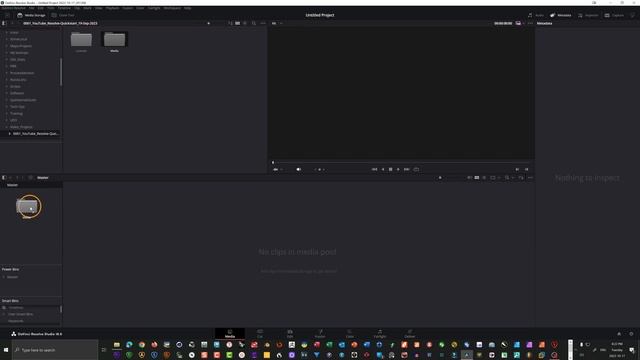The width and height of the screenshot is (640, 360).
Task: Select the Master bin folder thumbnail
Action: 27,207
